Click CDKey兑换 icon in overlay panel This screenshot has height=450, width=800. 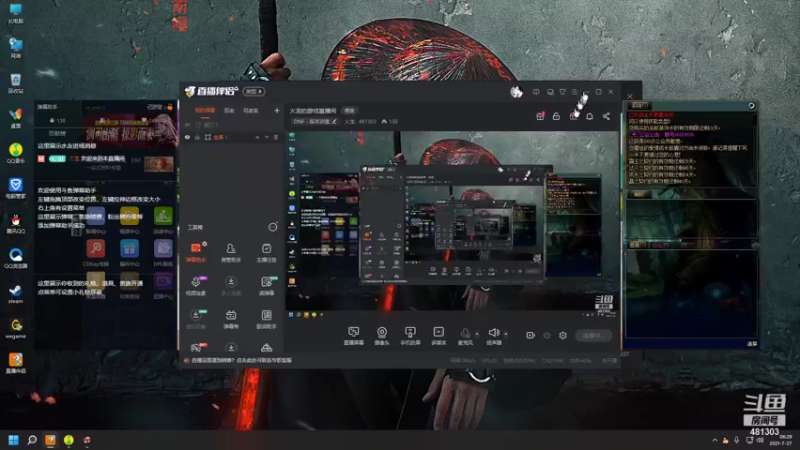point(95,253)
